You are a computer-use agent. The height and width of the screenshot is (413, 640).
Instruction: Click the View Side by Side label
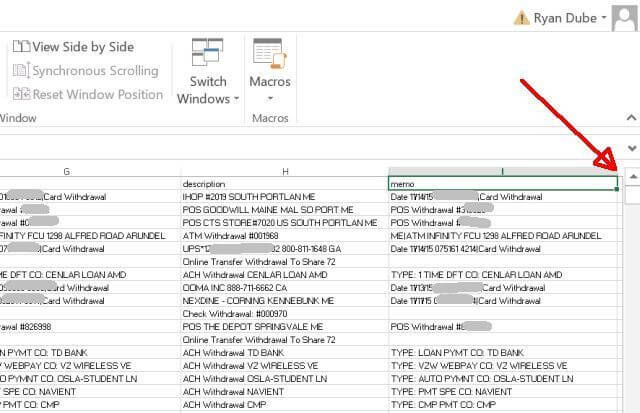pos(83,47)
